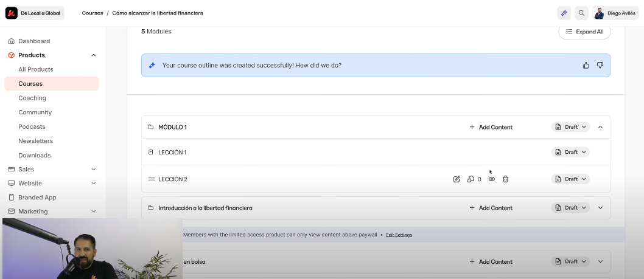The image size is (644, 279).
Task: Click the AI sparkle icon in top bar
Action: [x=564, y=13]
